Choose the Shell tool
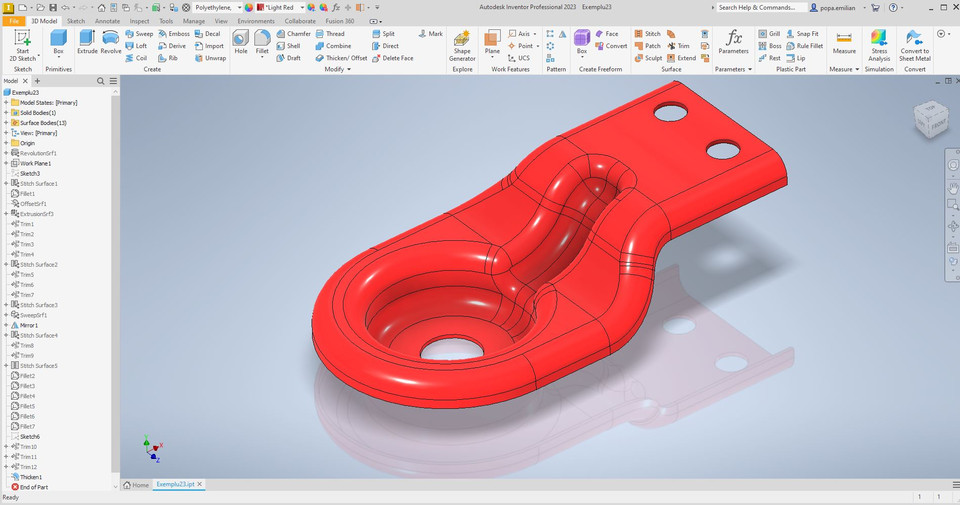Screen dimensions: 960x505 coord(288,46)
